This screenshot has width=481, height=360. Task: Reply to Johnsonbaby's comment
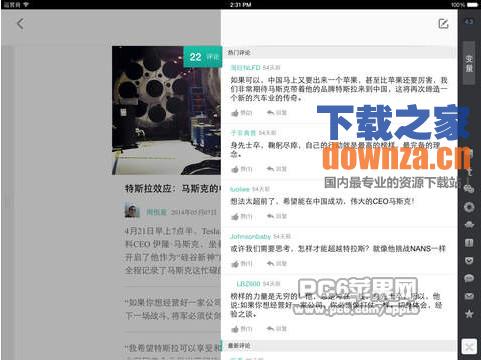click(277, 264)
